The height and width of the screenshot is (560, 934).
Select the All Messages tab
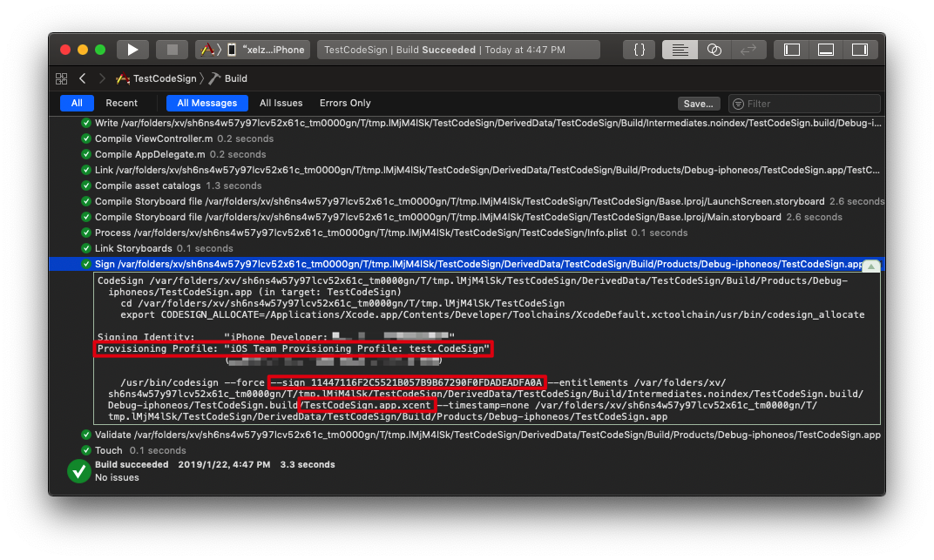pyautogui.click(x=206, y=103)
